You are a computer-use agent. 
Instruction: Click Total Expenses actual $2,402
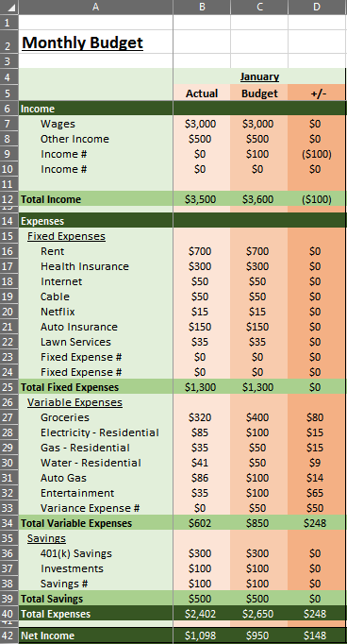point(200,614)
